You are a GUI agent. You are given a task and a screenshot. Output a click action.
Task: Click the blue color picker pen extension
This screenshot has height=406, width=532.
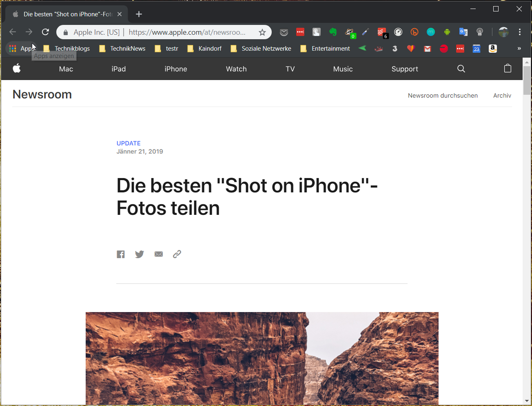point(366,32)
